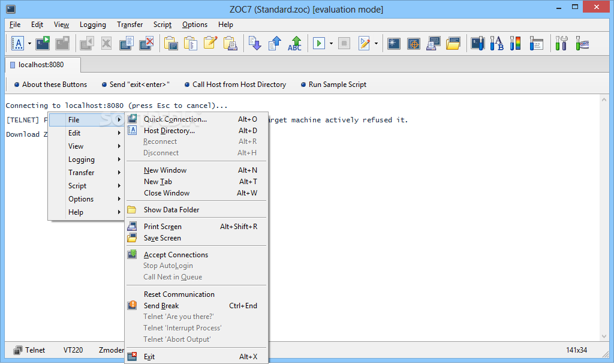The image size is (614, 364).
Task: Expand Transfer submenu in the popup menu
Action: coord(86,172)
